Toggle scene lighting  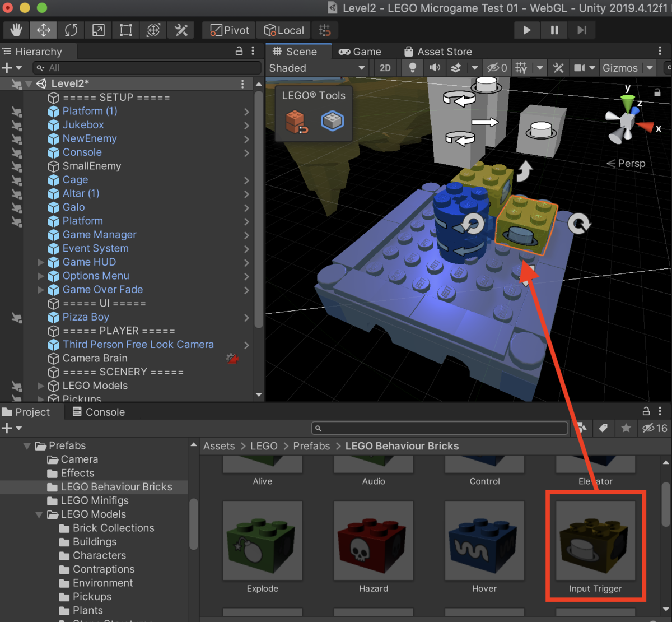pos(412,68)
